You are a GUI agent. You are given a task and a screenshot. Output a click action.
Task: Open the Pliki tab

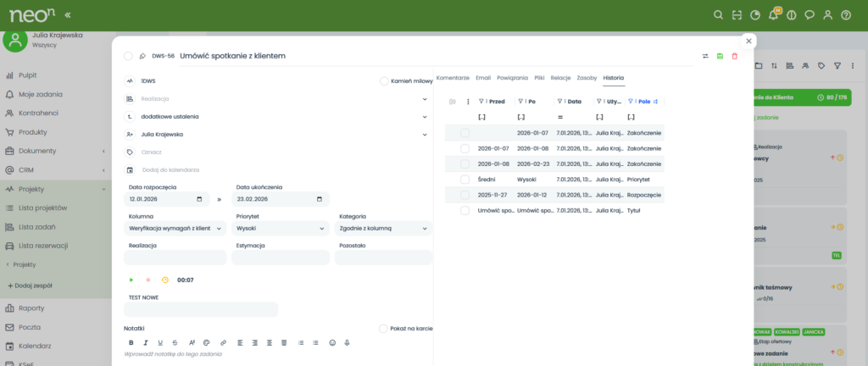click(x=539, y=77)
